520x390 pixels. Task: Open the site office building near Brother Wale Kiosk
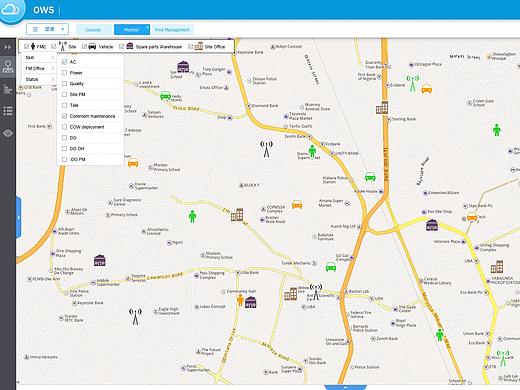coord(237,215)
